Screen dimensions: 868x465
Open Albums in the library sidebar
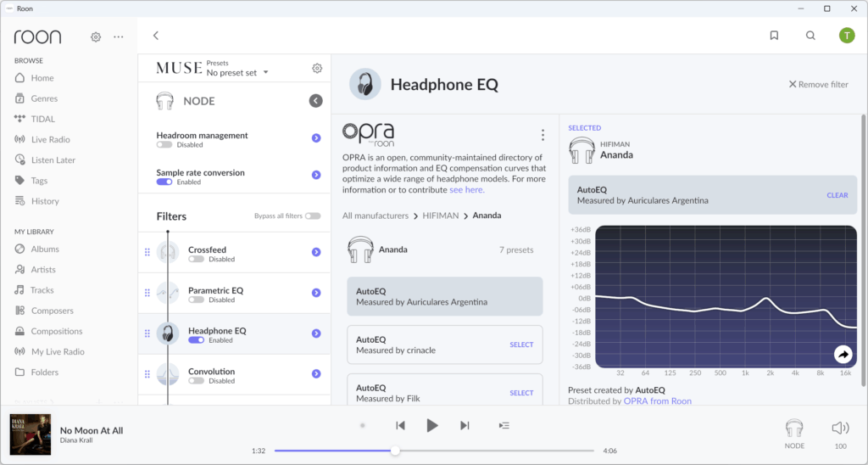click(45, 249)
